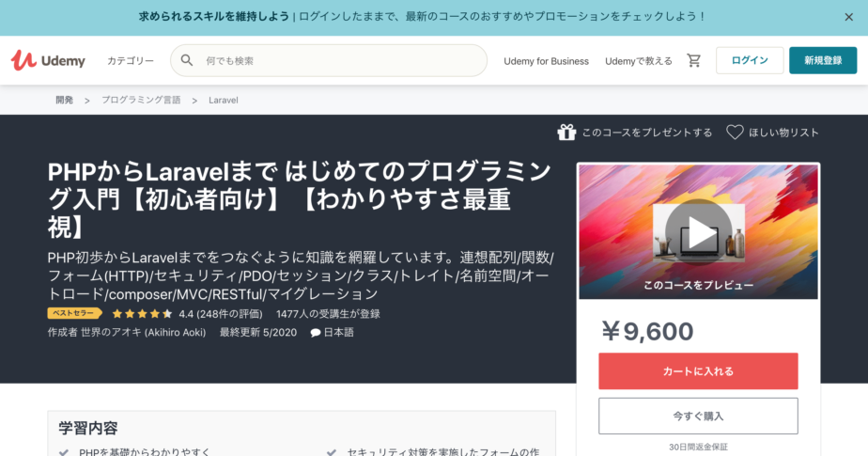Click 今すぐ購入 button
Image resolution: width=868 pixels, height=456 pixels.
point(698,416)
